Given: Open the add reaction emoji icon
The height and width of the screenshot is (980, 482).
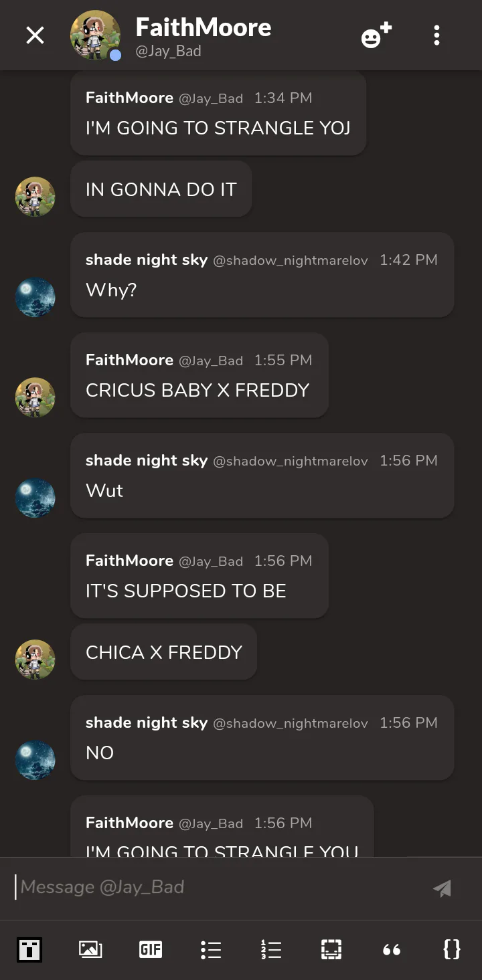Looking at the screenshot, I should pyautogui.click(x=376, y=35).
